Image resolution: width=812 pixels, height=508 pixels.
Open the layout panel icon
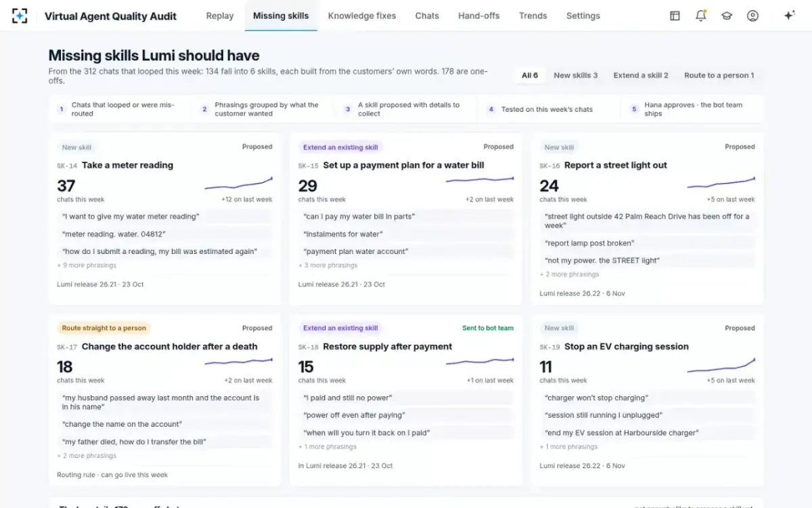(675, 16)
